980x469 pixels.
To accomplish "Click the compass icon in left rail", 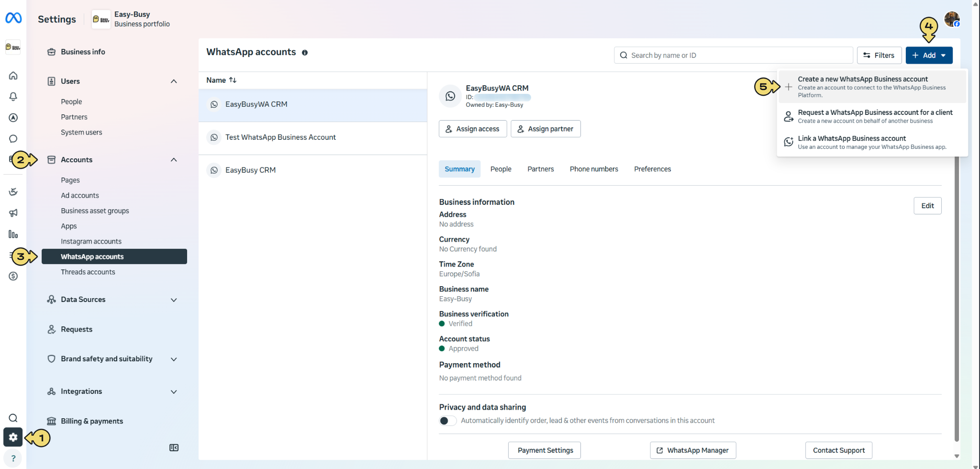I will (x=13, y=118).
